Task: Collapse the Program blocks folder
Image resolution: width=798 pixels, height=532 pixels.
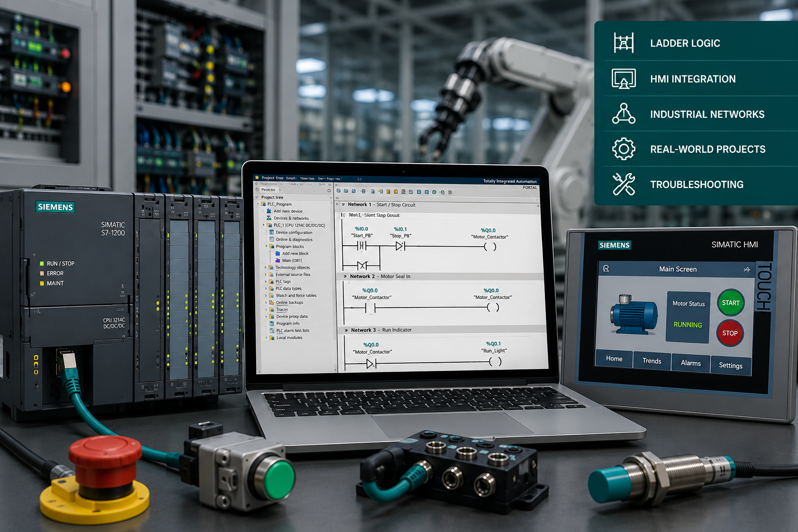Action: [x=267, y=246]
